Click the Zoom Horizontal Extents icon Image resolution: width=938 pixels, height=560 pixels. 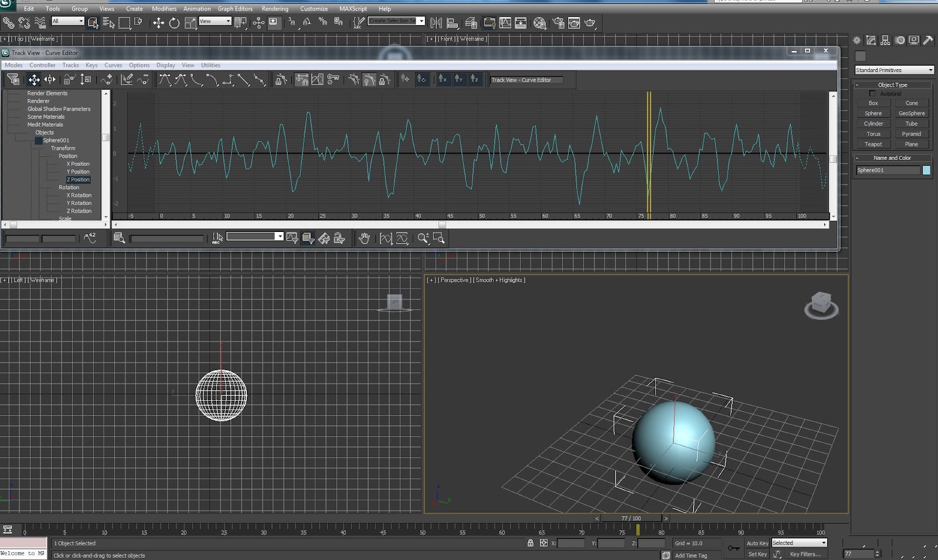tap(386, 238)
